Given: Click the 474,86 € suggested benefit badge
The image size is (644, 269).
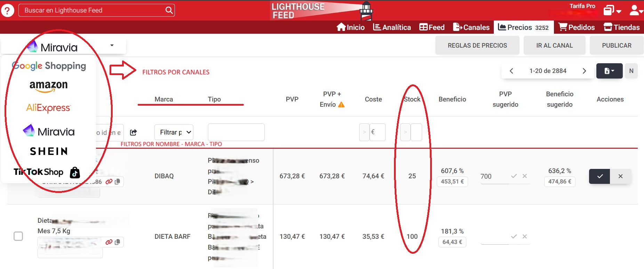Looking at the screenshot, I should click(560, 181).
